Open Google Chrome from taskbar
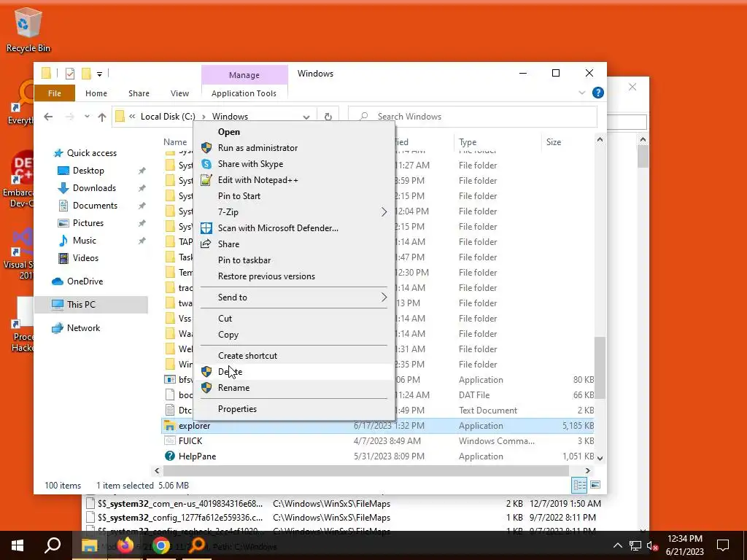The width and height of the screenshot is (747, 560). 161,545
